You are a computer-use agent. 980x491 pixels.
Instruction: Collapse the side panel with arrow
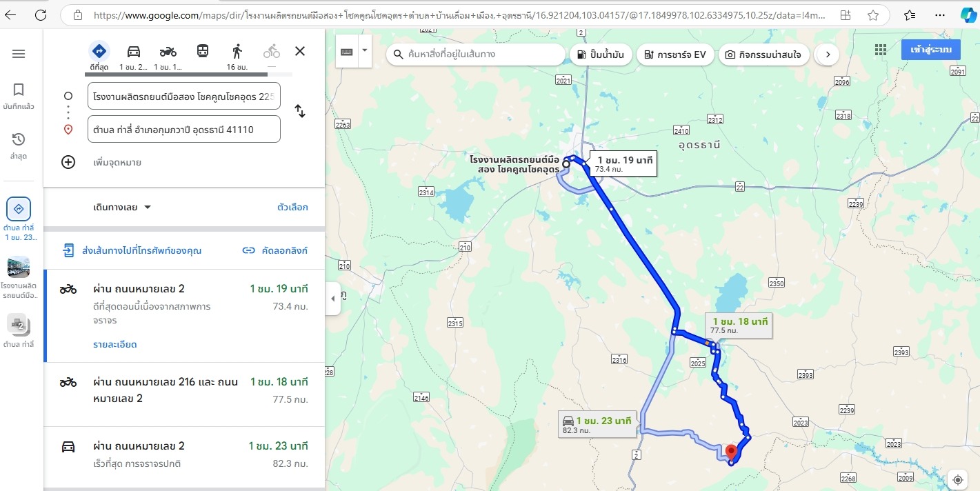click(x=333, y=298)
